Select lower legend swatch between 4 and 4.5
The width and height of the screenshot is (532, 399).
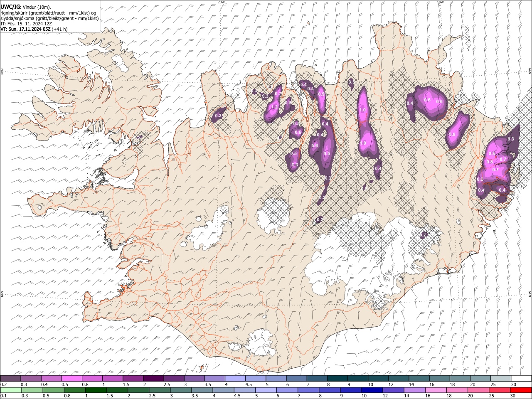point(223,390)
